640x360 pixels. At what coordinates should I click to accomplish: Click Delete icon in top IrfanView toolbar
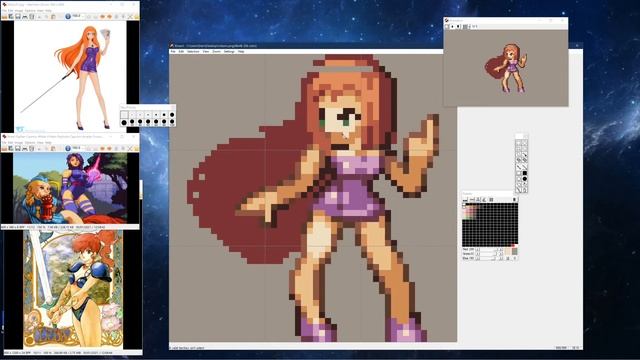click(x=32, y=16)
